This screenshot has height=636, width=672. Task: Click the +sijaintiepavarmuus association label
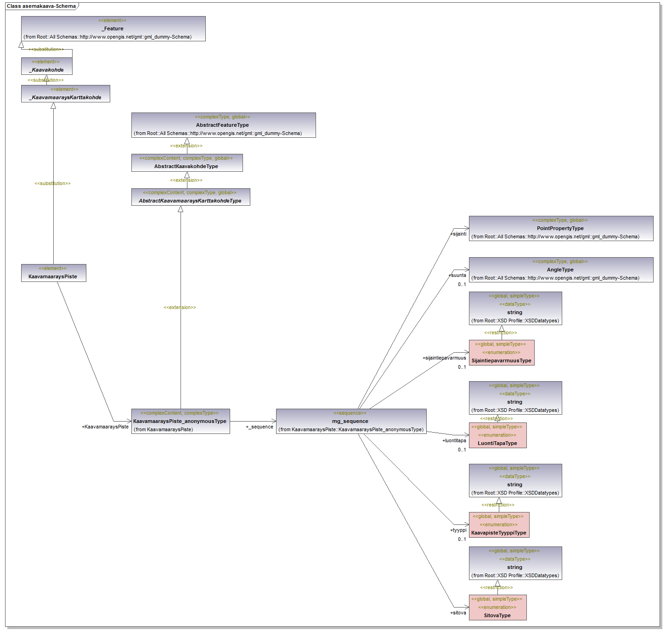(x=445, y=358)
